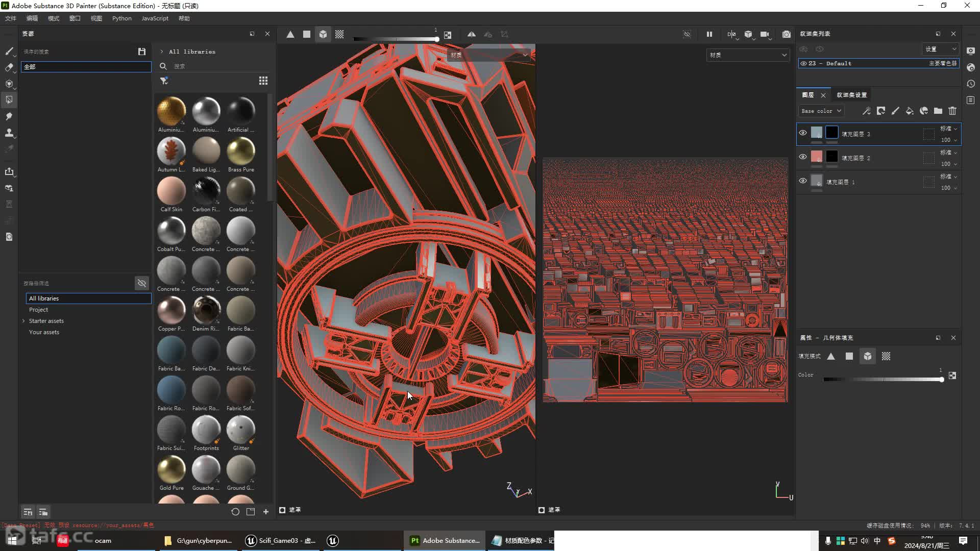Refresh the assets panel

click(x=235, y=512)
